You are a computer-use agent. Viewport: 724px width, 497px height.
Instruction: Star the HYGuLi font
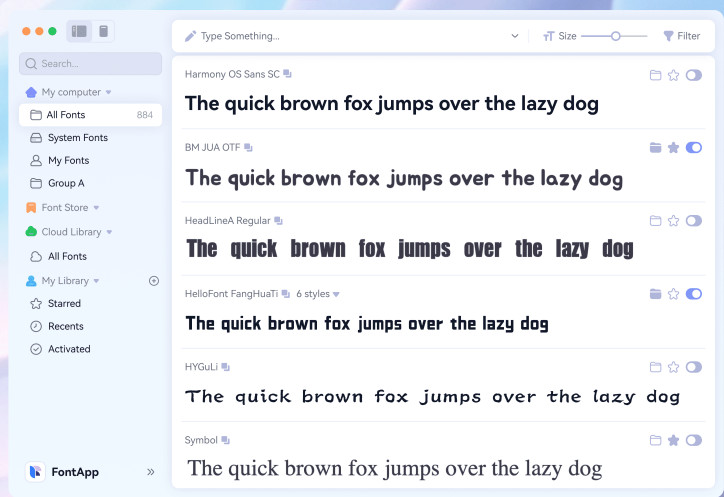click(x=674, y=367)
